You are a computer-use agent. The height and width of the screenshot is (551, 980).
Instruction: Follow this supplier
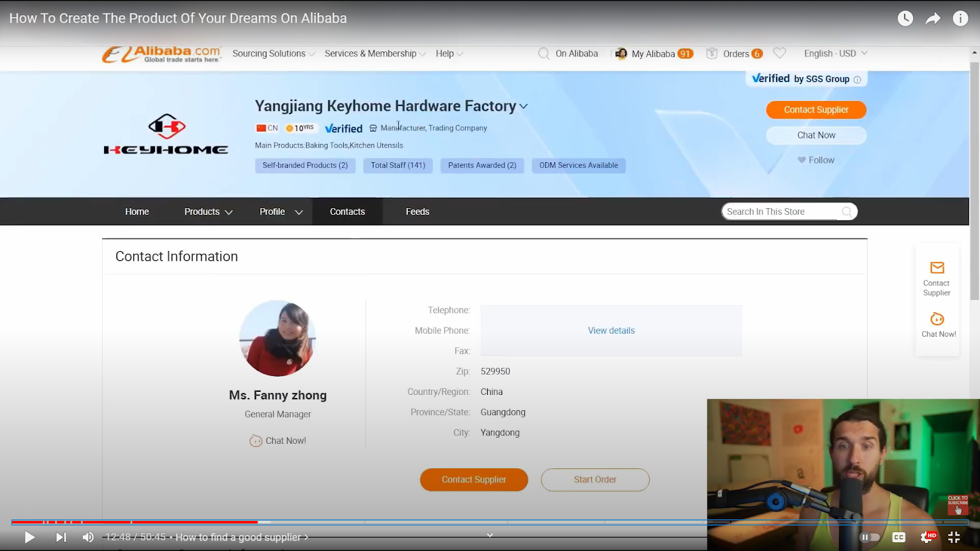(x=816, y=160)
